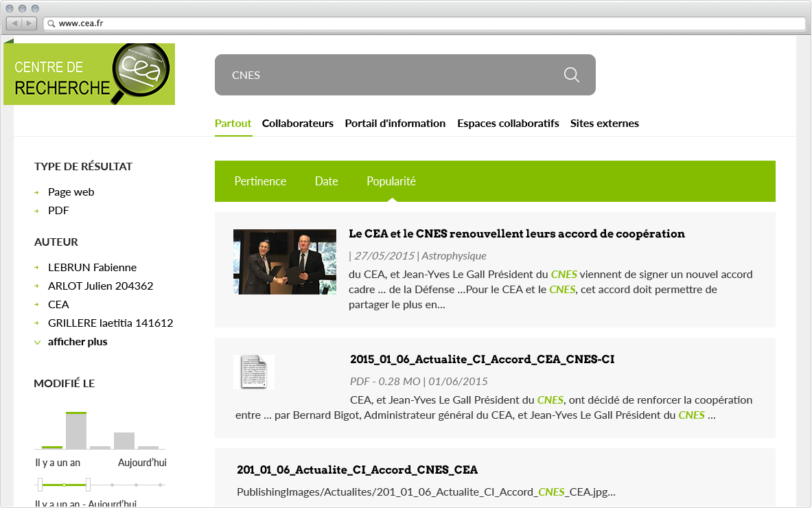Click the tallest bar in Modifié le histogram
This screenshot has width=812, height=508.
point(76,430)
